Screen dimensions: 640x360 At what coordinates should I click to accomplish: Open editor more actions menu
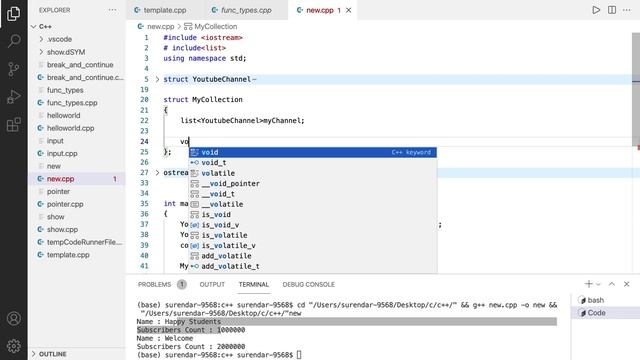[x=627, y=10]
